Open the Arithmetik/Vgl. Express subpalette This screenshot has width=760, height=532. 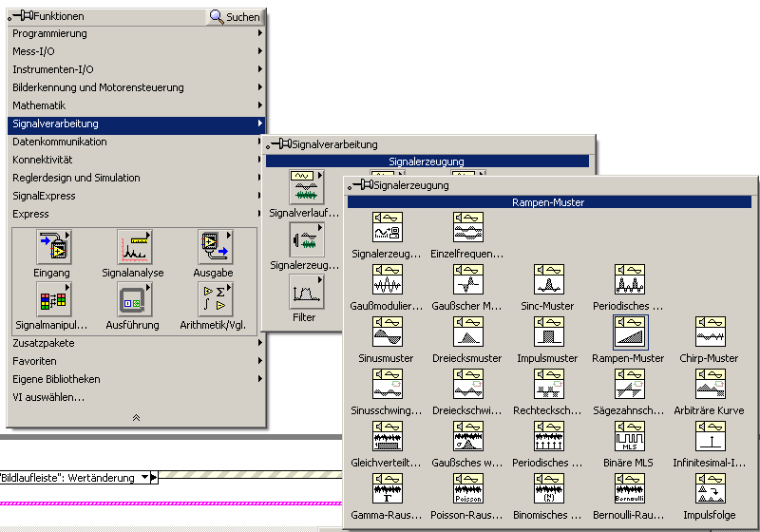point(216,299)
